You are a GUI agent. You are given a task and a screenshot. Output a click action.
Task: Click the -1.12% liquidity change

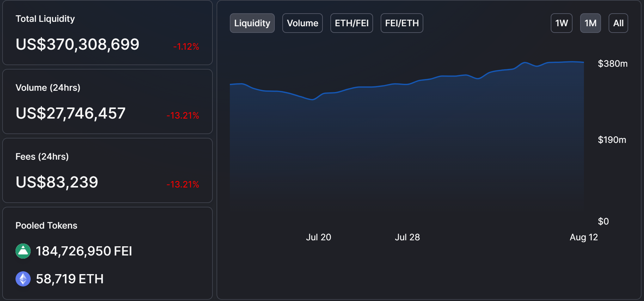[x=186, y=47]
